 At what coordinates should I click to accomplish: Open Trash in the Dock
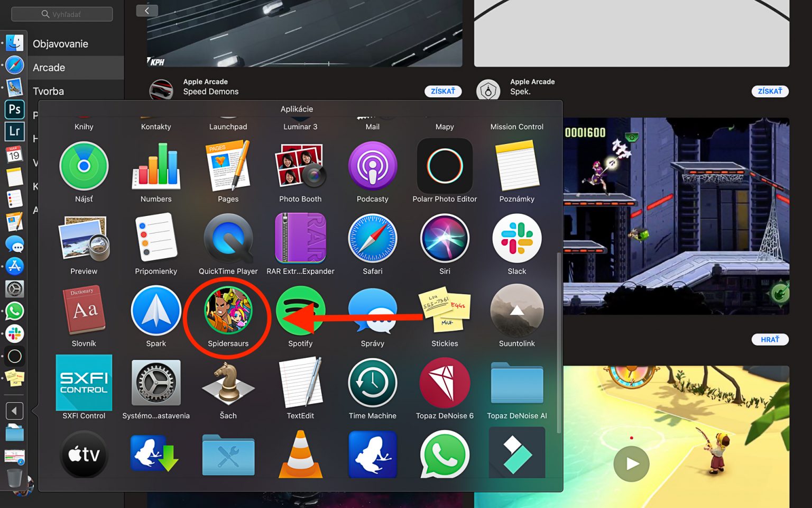click(x=14, y=478)
